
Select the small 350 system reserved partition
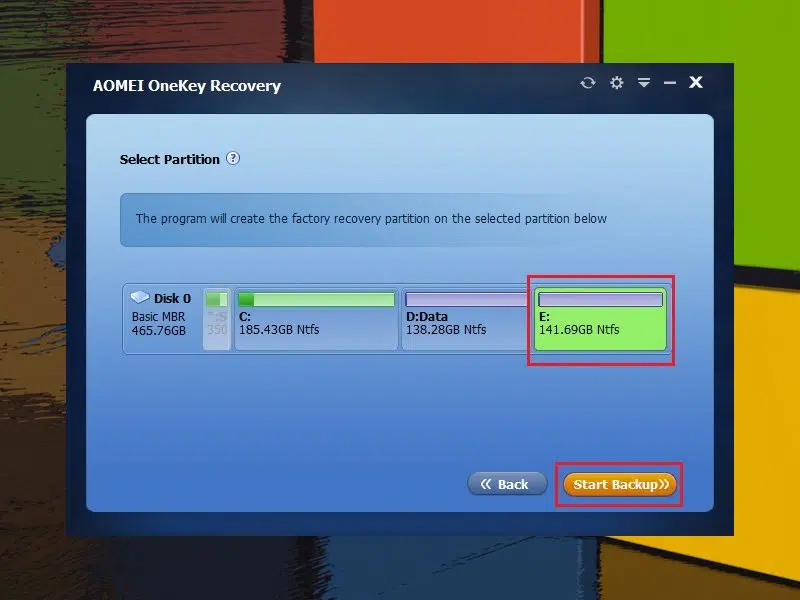click(x=217, y=319)
